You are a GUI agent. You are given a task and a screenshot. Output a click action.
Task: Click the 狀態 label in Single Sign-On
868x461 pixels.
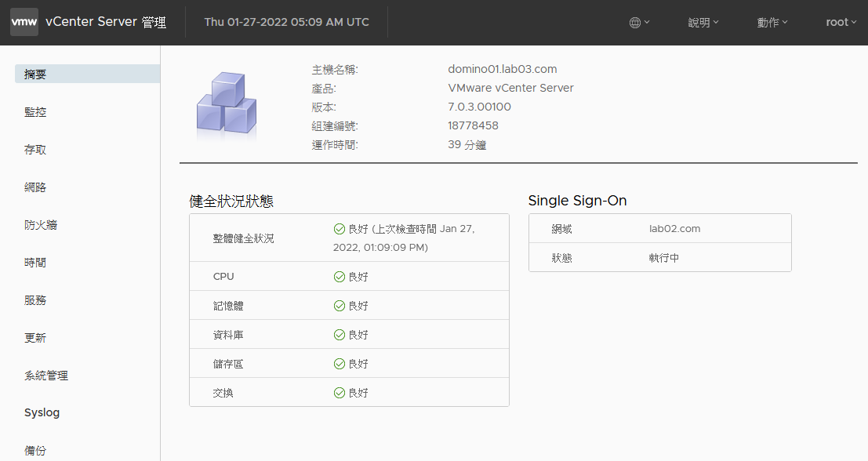pyautogui.click(x=562, y=258)
